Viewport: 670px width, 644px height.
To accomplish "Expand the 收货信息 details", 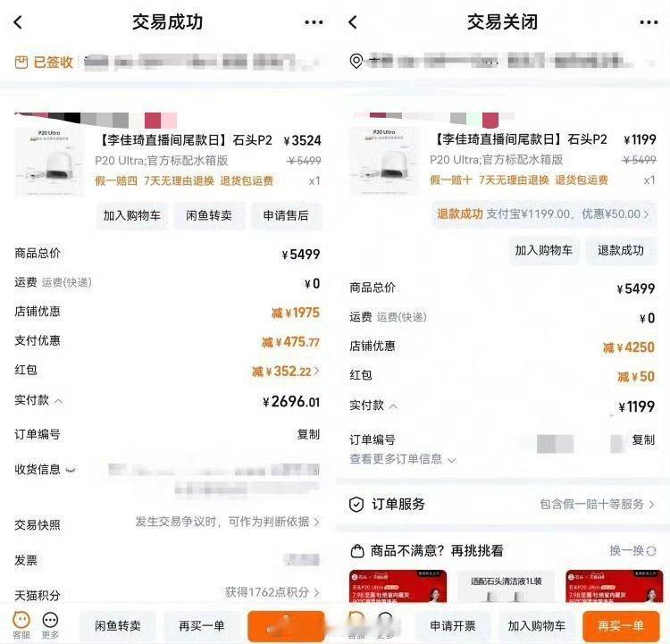I will pyautogui.click(x=71, y=470).
